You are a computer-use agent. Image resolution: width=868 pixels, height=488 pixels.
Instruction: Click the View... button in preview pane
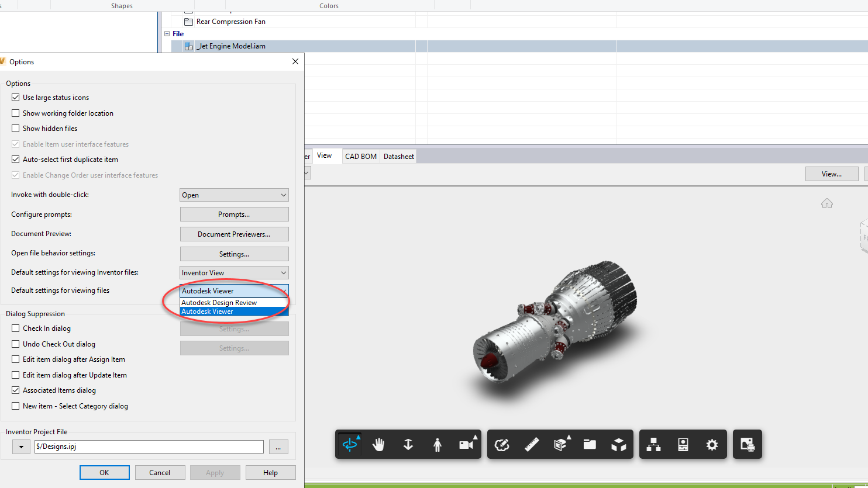832,174
